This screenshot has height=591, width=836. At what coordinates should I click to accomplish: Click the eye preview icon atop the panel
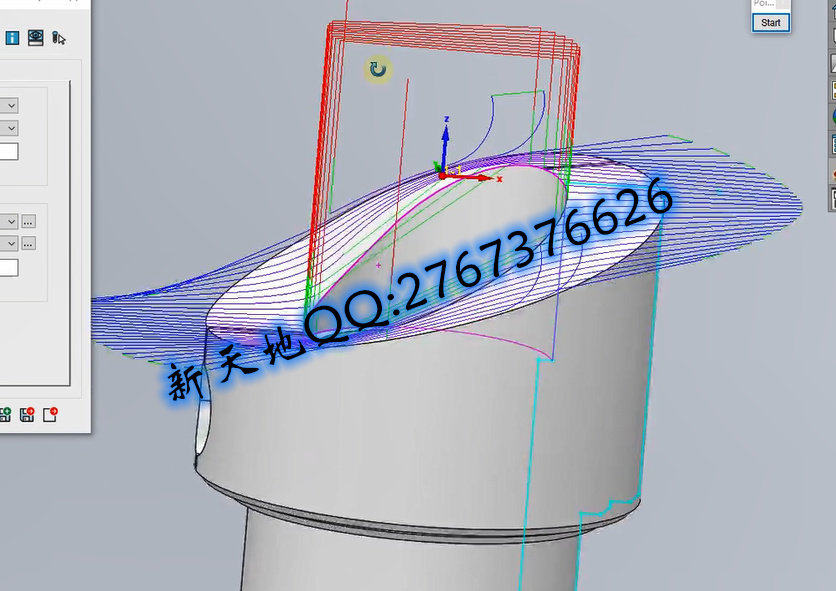click(35, 38)
